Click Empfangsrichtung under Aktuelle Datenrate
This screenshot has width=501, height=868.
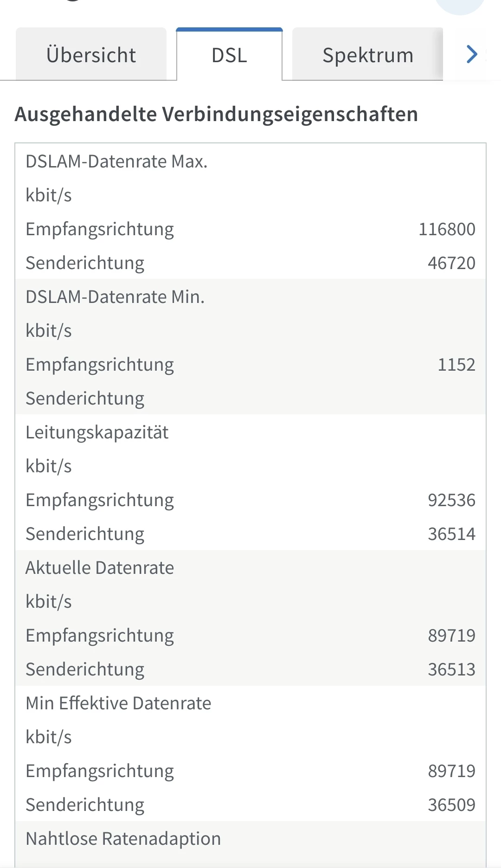pos(100,636)
